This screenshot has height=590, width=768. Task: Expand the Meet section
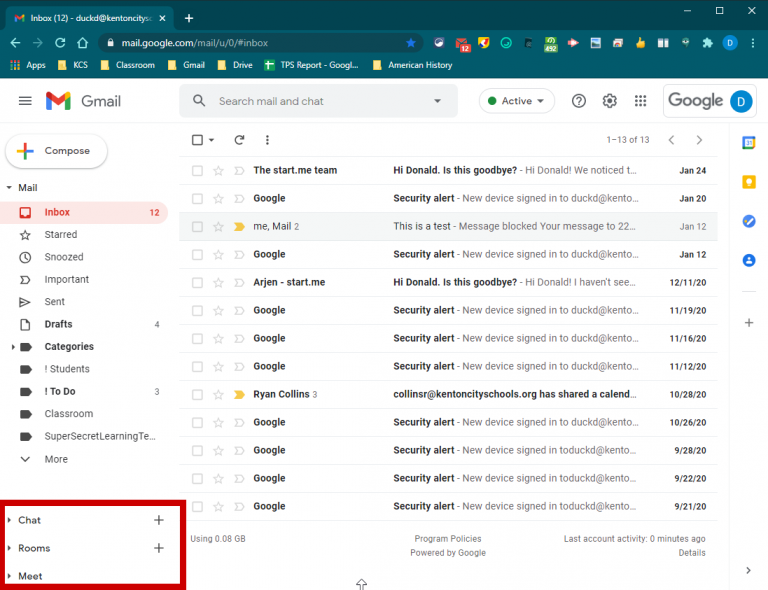tap(9, 576)
